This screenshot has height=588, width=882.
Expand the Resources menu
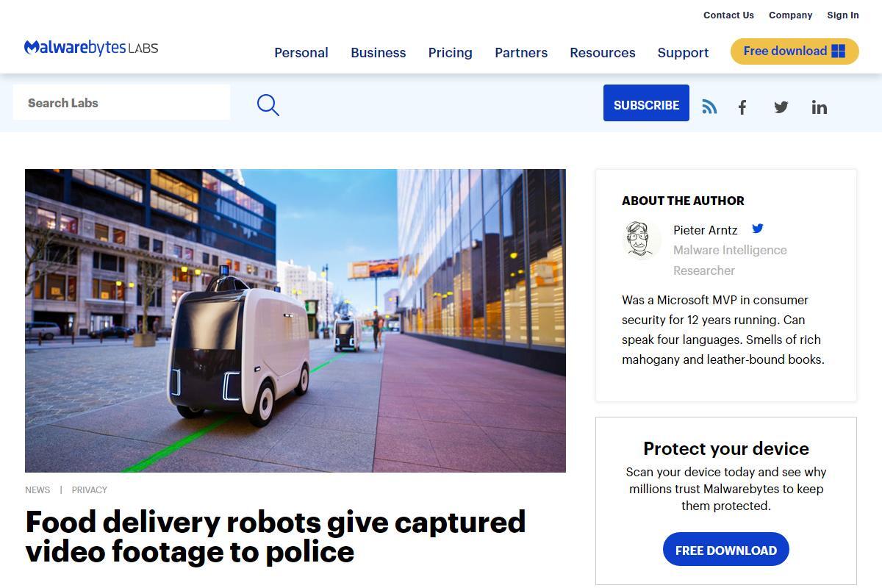point(603,52)
